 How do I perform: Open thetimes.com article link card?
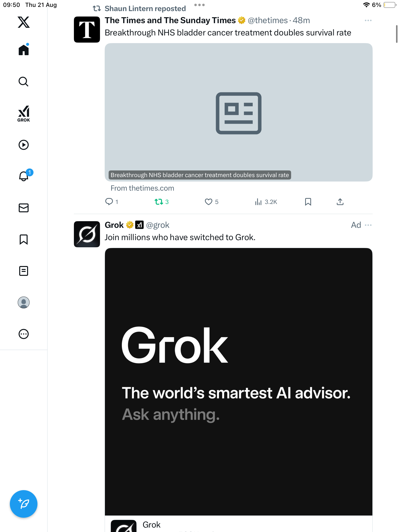click(x=238, y=112)
